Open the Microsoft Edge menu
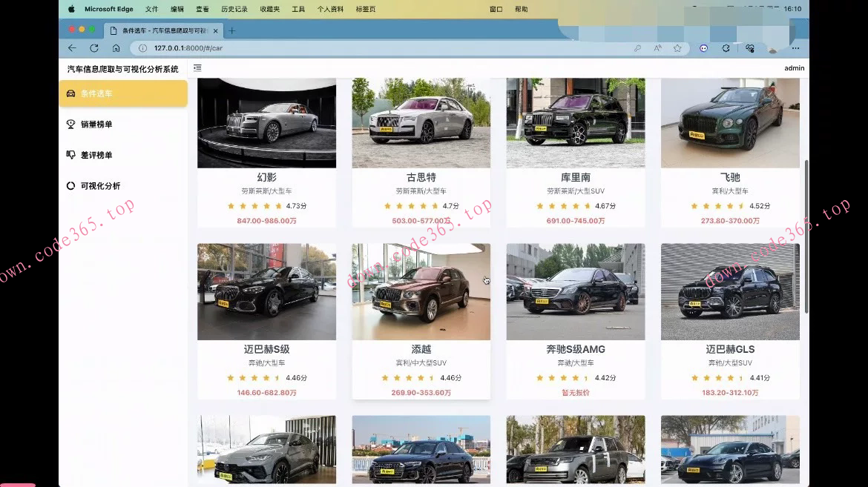 coord(109,9)
